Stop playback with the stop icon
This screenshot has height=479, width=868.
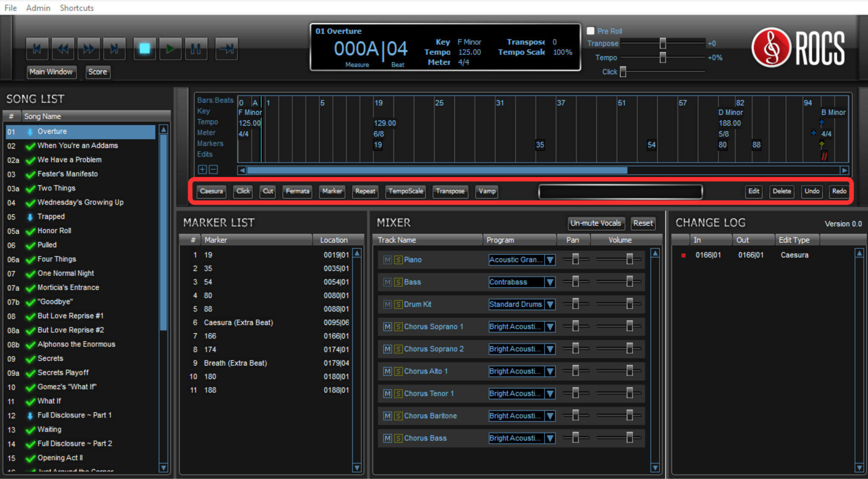tap(145, 49)
